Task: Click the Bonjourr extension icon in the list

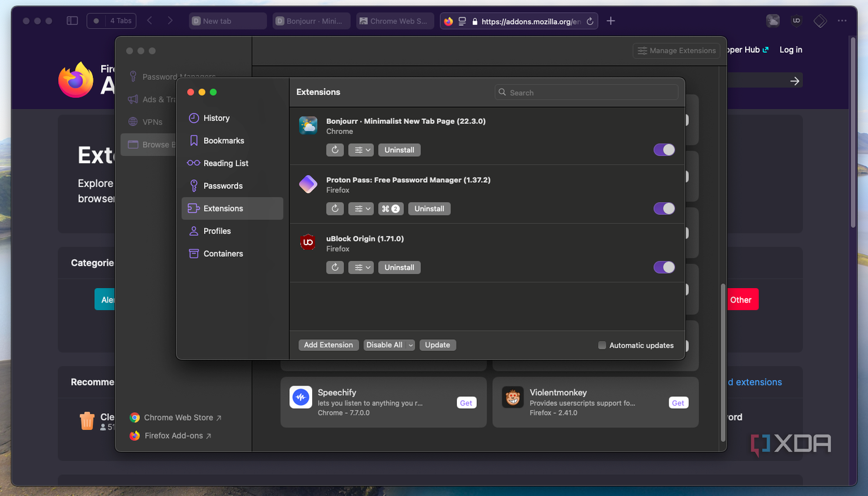Action: pyautogui.click(x=308, y=125)
